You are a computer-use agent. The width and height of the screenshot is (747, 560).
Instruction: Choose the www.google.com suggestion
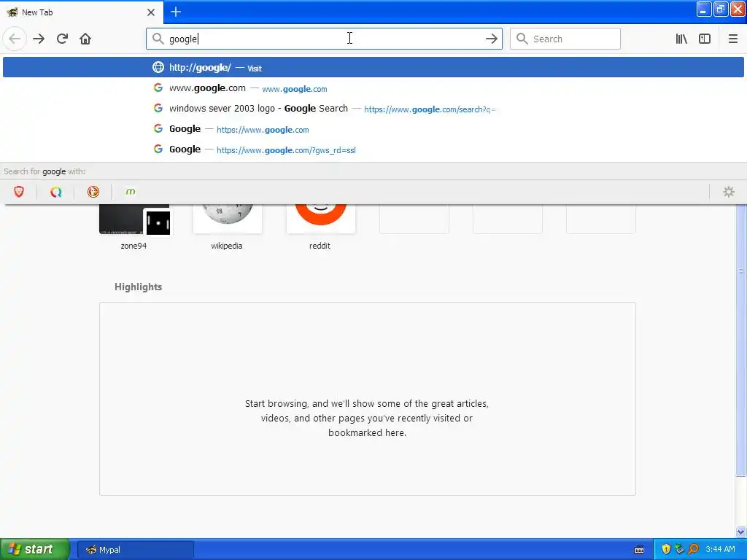pos(373,88)
